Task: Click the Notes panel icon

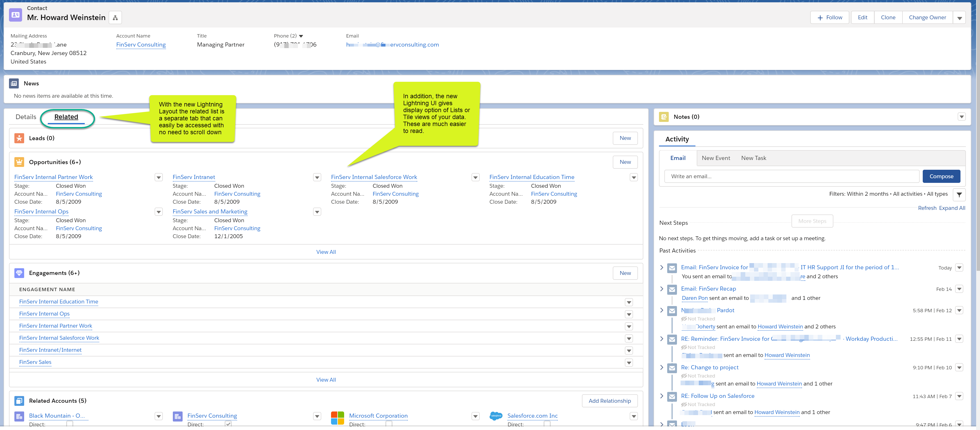Action: tap(664, 117)
